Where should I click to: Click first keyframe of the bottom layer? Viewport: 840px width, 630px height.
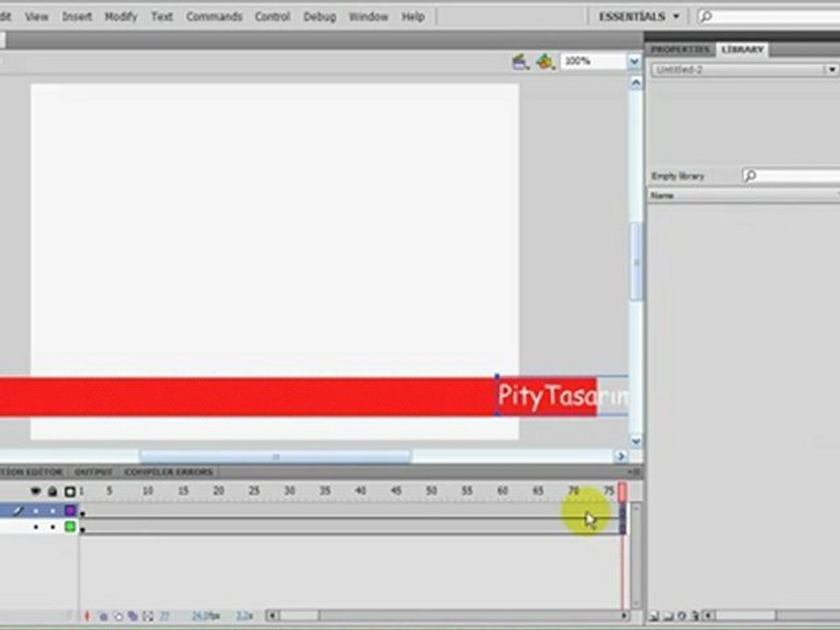coord(82,528)
